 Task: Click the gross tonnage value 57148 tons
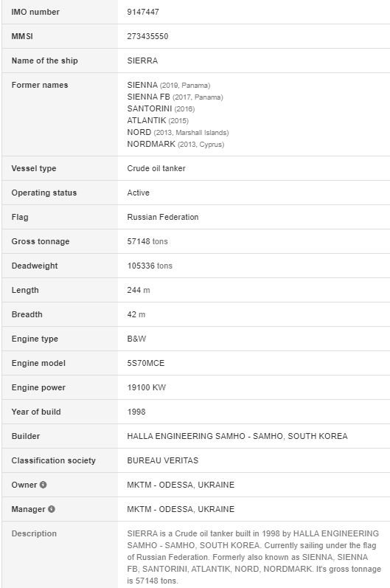(x=147, y=241)
